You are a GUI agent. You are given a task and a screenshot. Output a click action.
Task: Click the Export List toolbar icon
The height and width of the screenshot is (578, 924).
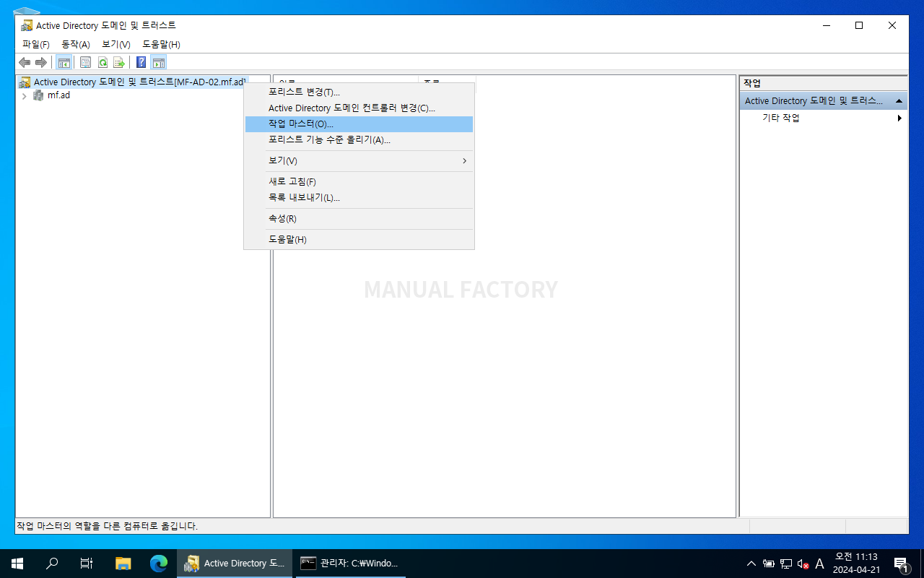[119, 62]
